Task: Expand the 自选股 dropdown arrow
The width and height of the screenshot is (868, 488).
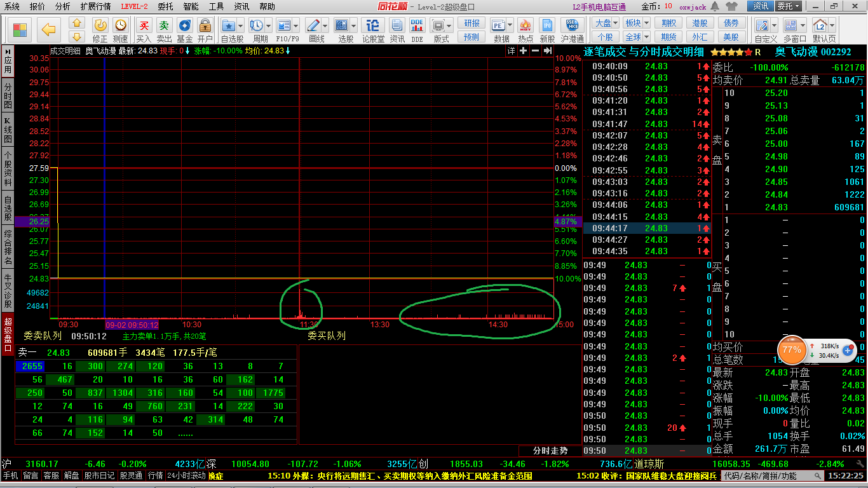Action: [x=241, y=26]
